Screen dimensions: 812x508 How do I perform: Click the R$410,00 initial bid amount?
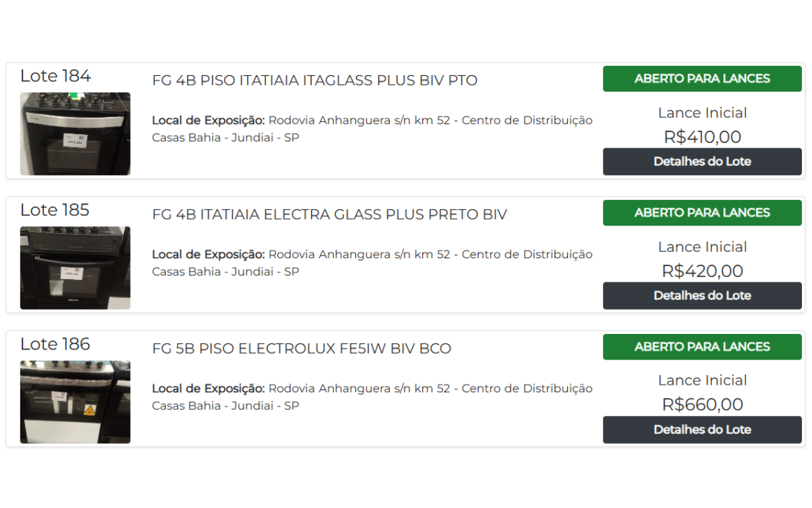tap(702, 137)
